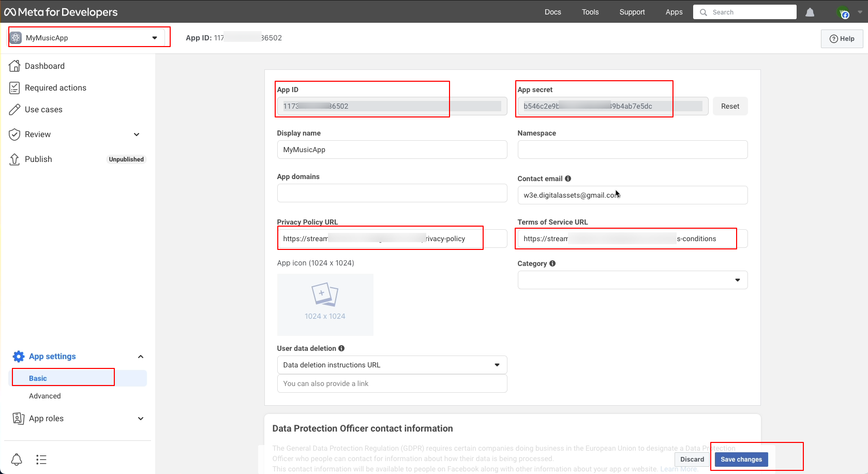Open alerts bell at sidebar bottom
This screenshot has height=474, width=868.
click(17, 460)
